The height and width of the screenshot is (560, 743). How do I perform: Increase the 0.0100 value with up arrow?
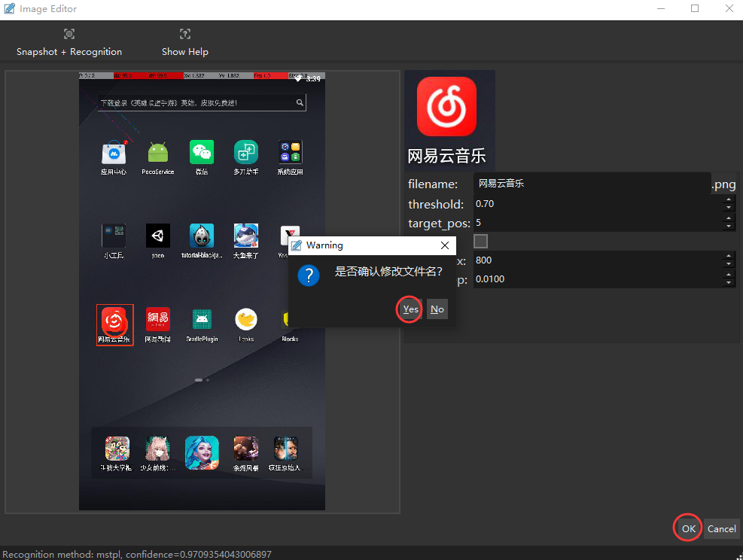729,275
